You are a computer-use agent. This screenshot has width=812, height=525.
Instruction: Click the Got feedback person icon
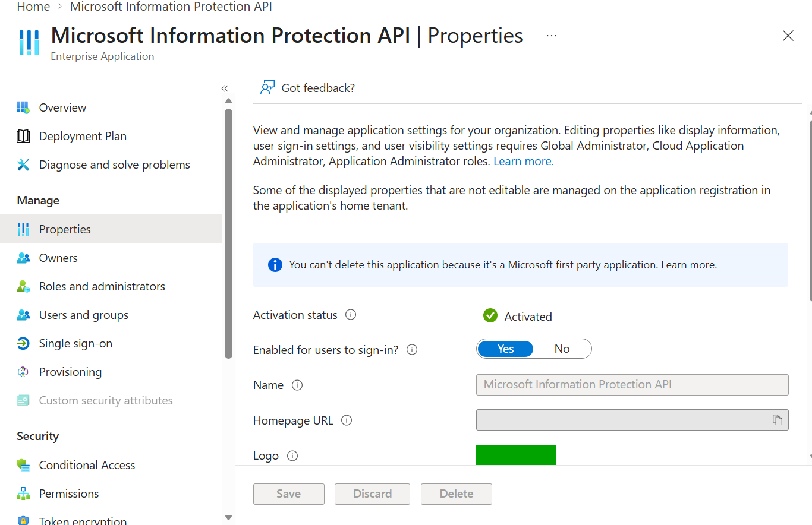coord(267,88)
